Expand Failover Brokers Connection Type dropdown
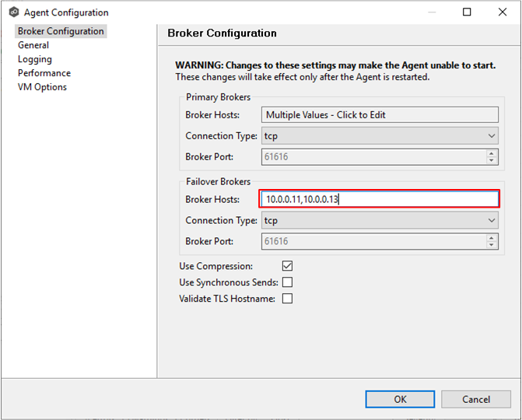 point(380,220)
